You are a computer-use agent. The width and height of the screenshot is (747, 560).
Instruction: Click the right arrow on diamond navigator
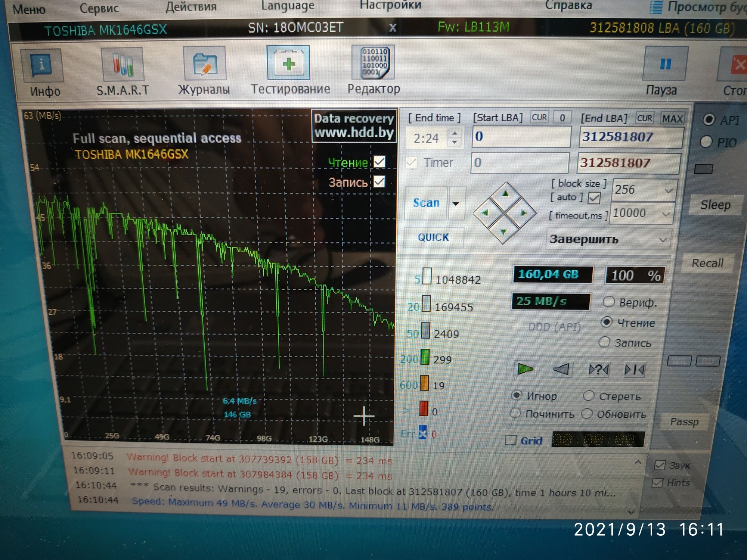click(524, 213)
